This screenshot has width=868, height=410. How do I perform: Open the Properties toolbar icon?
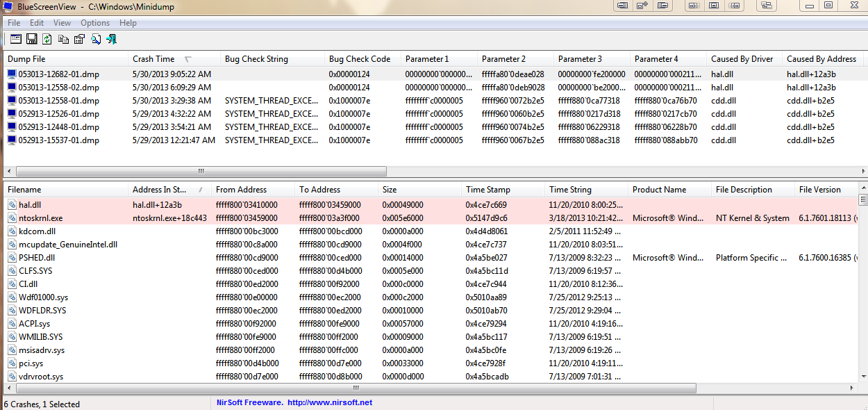coord(79,39)
